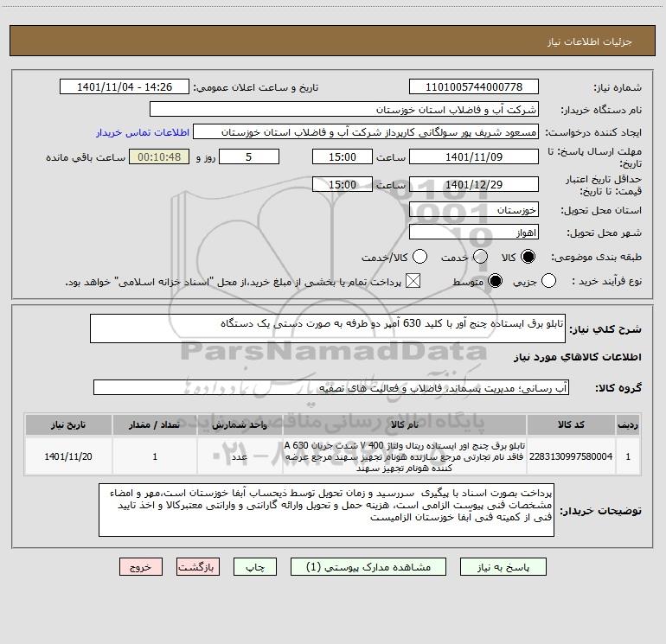Choose جزیی purchase process type
This screenshot has height=644, width=666.
(x=548, y=281)
